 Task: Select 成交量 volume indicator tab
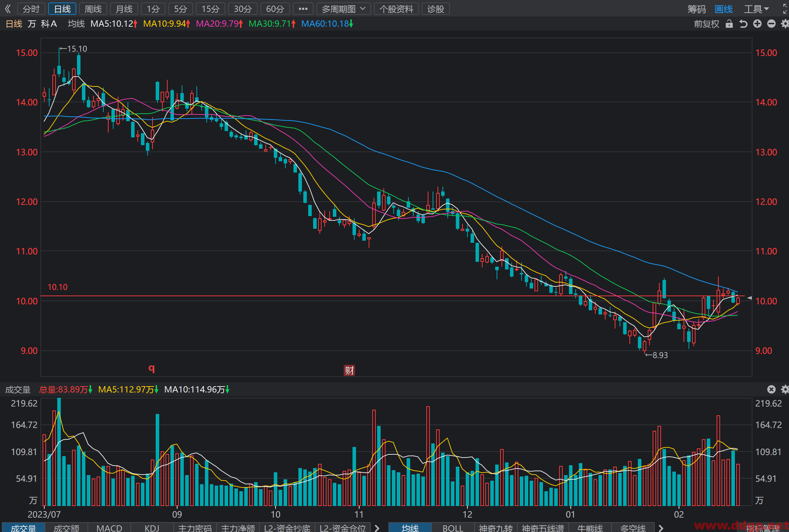[24, 528]
